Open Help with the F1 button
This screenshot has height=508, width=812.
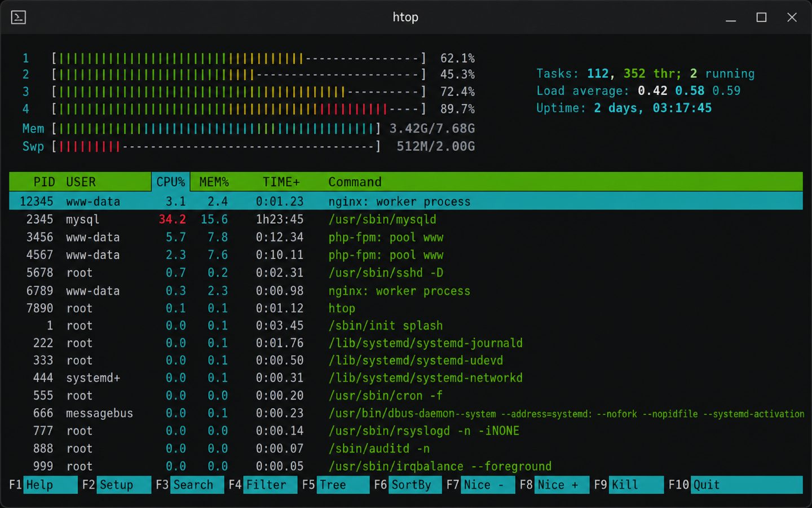click(x=43, y=485)
